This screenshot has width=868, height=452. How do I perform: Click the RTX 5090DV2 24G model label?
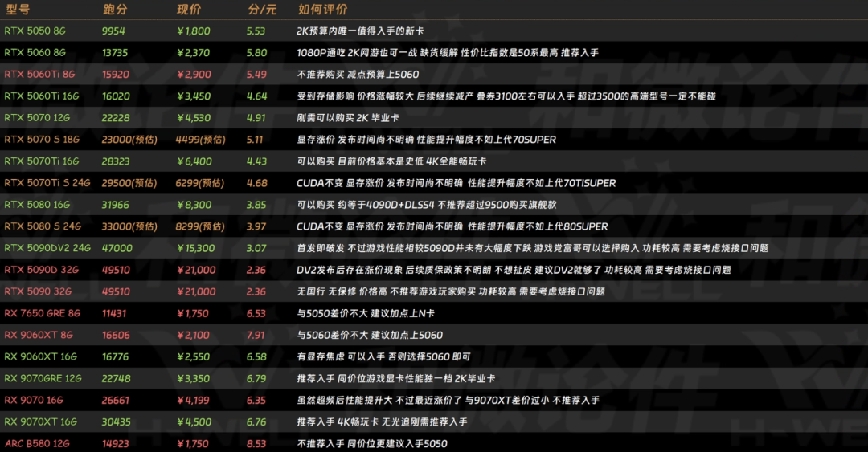coord(47,248)
